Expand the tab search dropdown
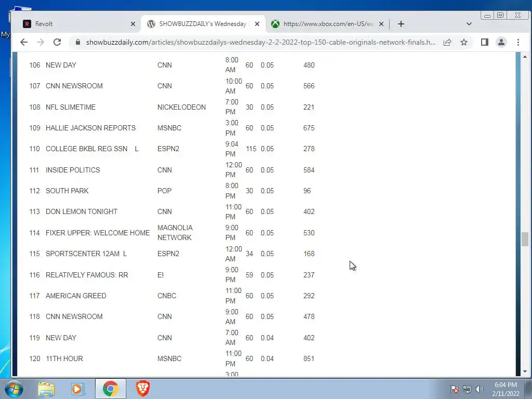The width and height of the screenshot is (532, 399). coord(469,24)
